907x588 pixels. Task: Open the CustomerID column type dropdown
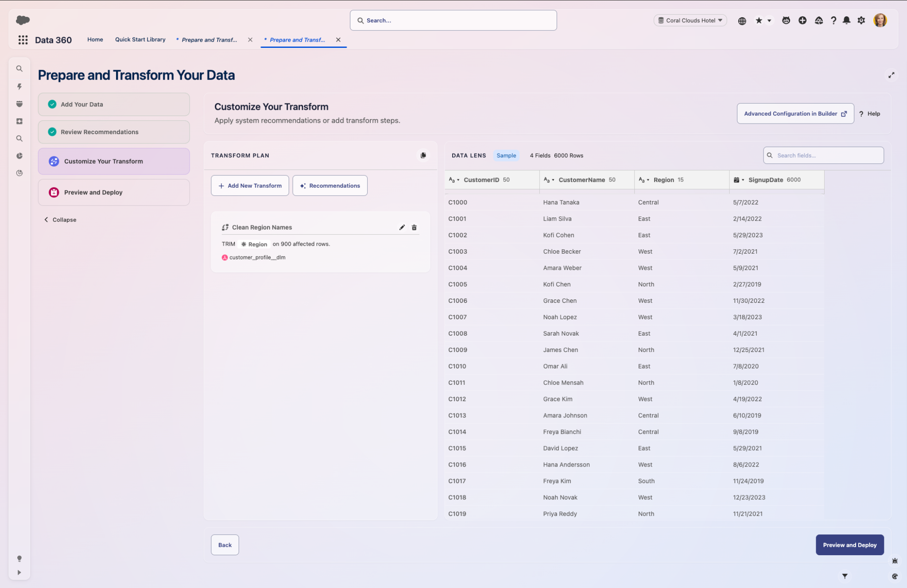(454, 180)
